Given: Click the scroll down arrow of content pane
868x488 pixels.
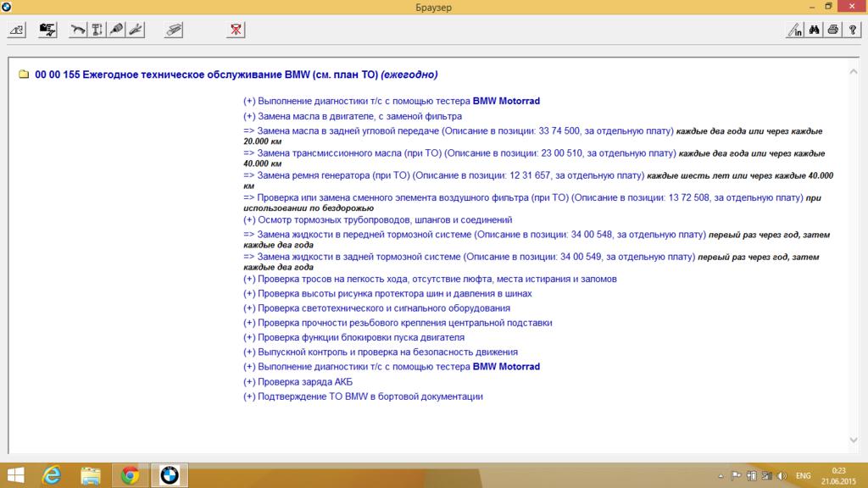Looking at the screenshot, I should click(853, 440).
